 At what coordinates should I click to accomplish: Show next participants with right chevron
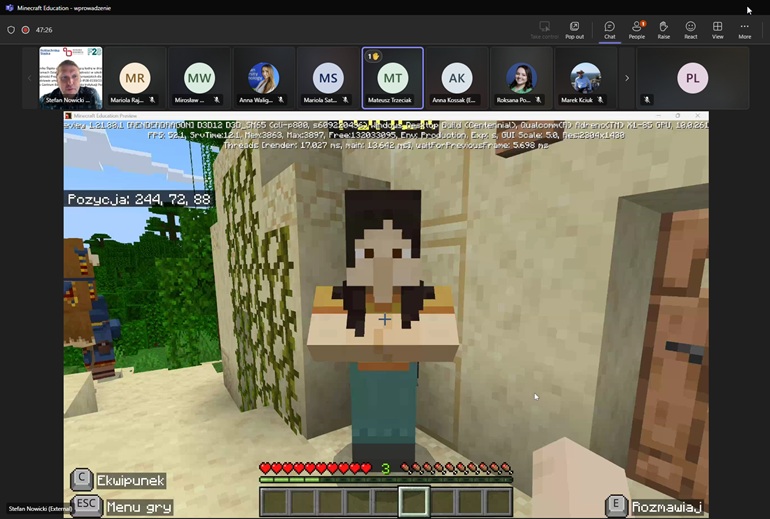(x=627, y=78)
